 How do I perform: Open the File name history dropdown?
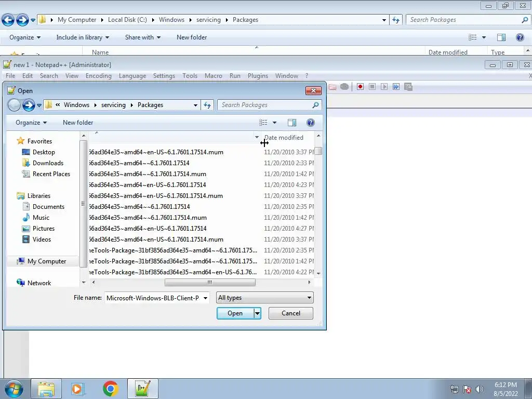pyautogui.click(x=205, y=298)
